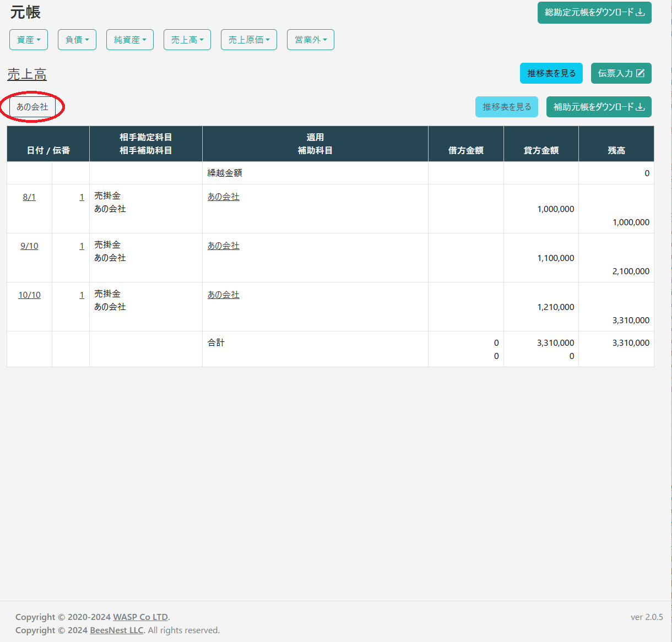Open the 売上高 dropdown

coord(187,40)
